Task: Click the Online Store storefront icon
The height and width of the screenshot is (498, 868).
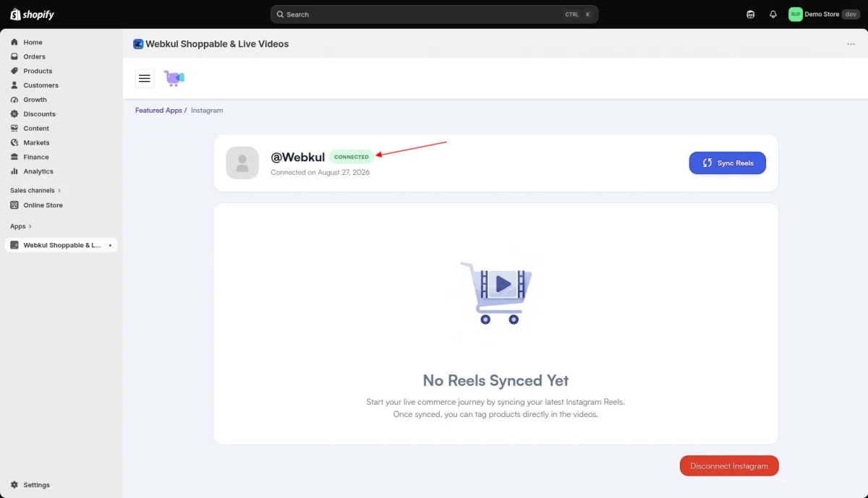Action: point(14,205)
